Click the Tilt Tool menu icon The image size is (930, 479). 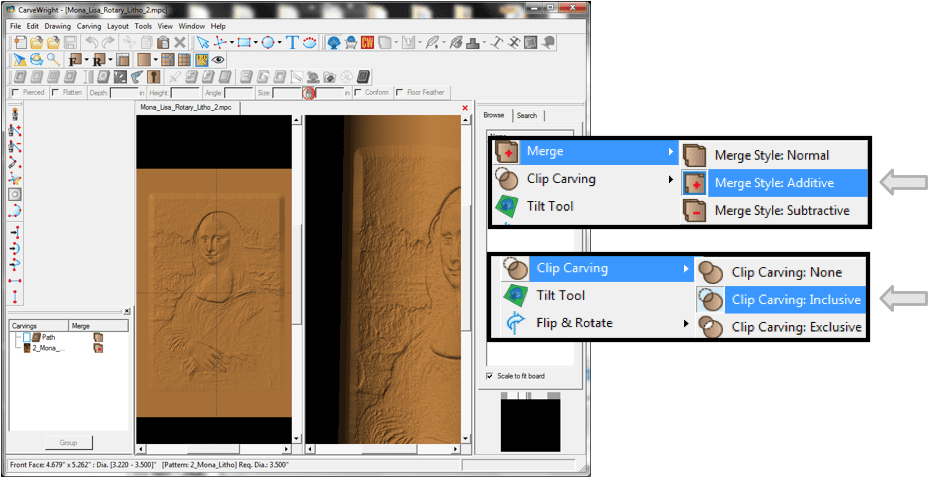pos(511,206)
